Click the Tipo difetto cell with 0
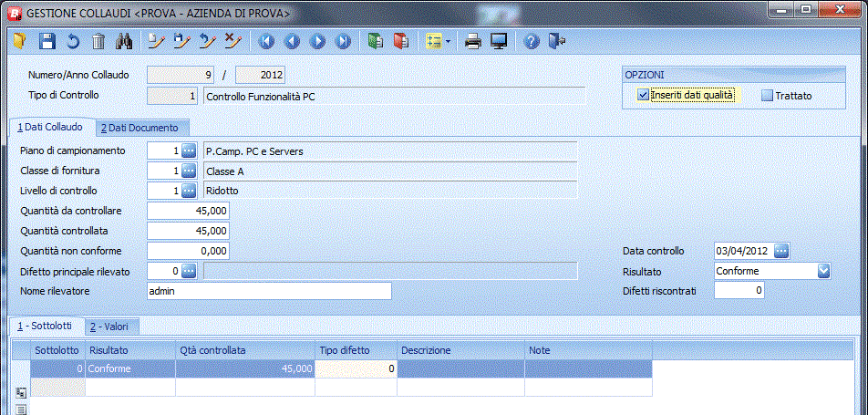The image size is (868, 415). [356, 368]
